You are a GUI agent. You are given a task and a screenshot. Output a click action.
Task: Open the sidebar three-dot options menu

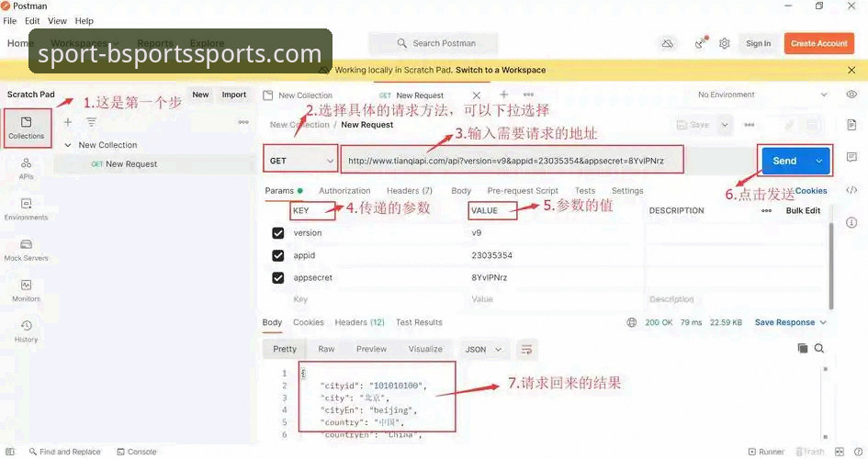243,122
